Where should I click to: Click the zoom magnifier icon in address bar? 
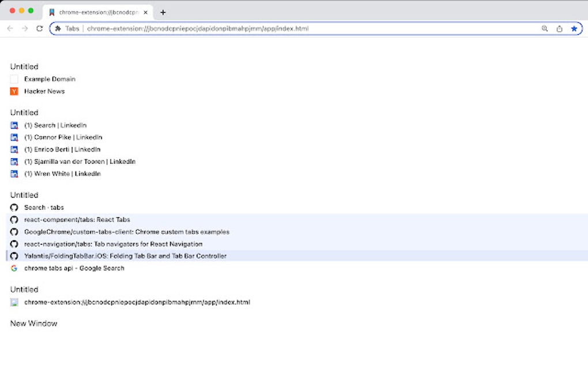click(545, 28)
